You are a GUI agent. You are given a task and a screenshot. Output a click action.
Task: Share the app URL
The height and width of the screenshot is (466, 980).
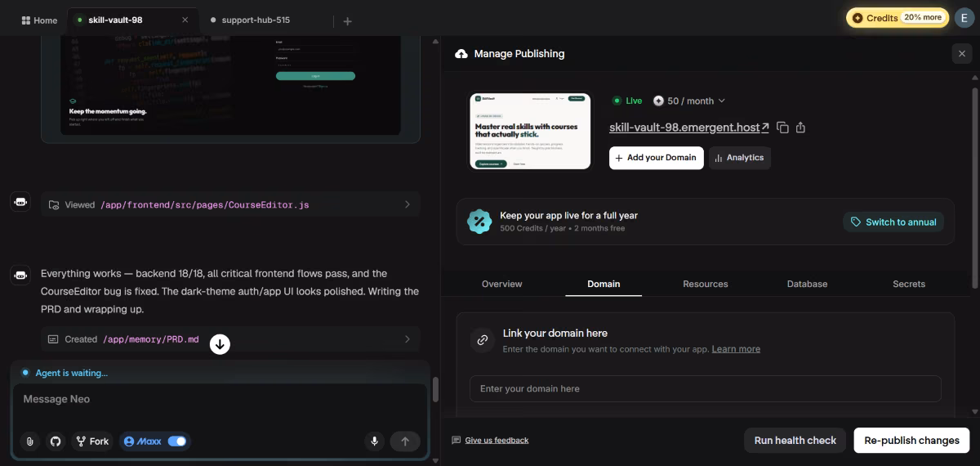point(800,128)
